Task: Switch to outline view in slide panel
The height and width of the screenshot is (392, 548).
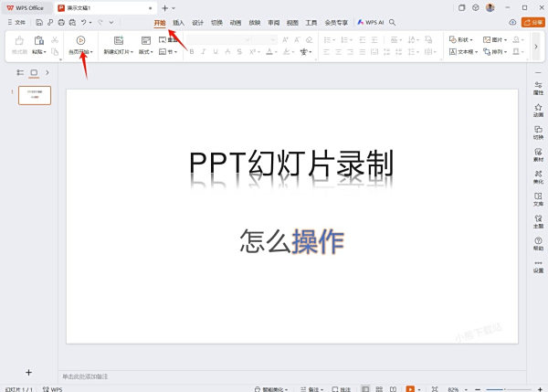Action: pos(20,72)
